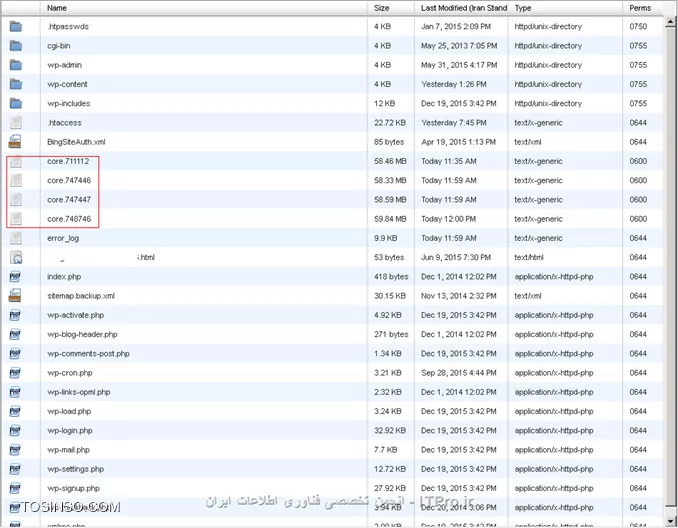678x528 pixels.
Task: Click the cgi-bin folder icon
Action: (x=16, y=46)
